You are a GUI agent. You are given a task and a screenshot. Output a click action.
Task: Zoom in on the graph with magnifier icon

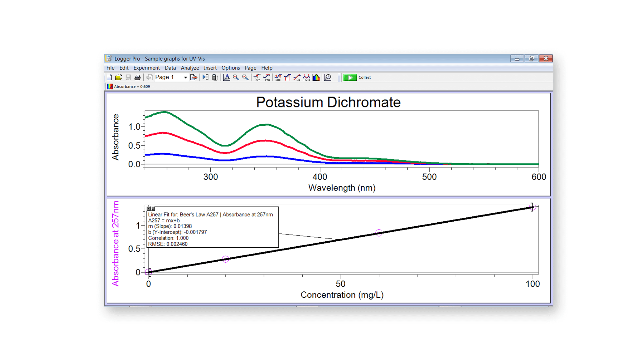(236, 77)
